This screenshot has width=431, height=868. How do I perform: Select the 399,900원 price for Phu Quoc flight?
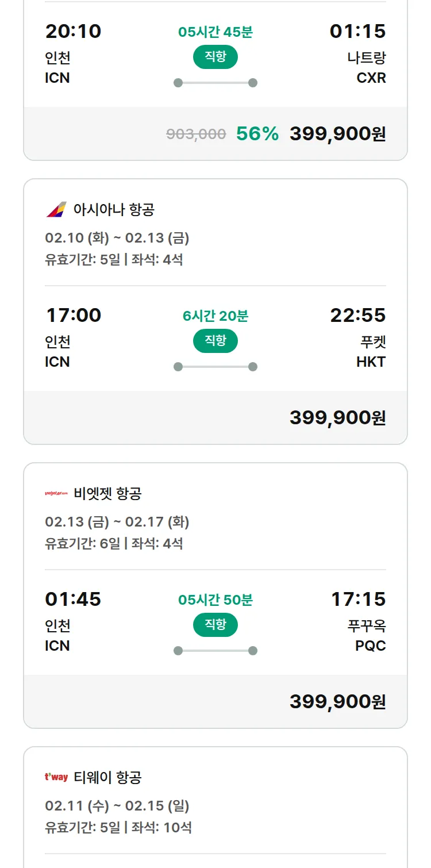coord(337,701)
